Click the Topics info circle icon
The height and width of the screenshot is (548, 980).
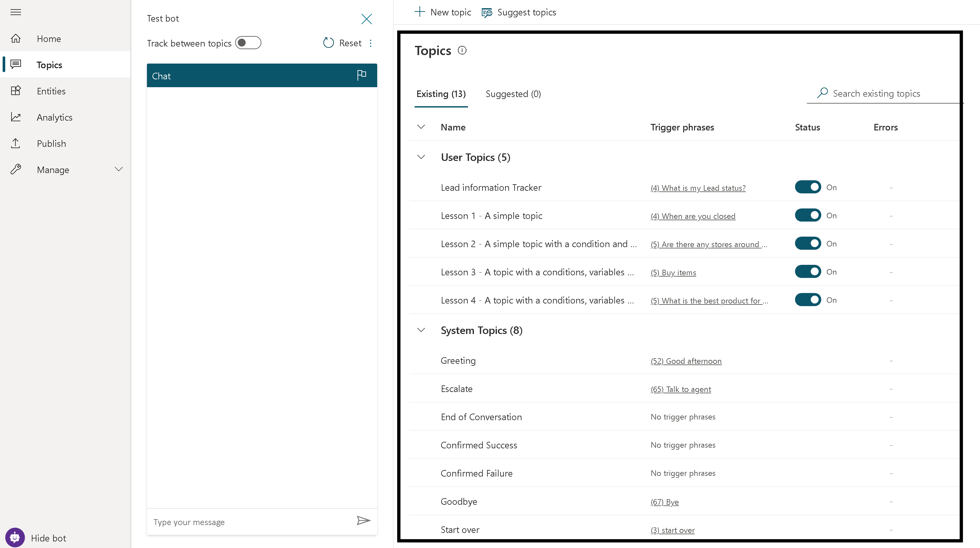point(462,50)
